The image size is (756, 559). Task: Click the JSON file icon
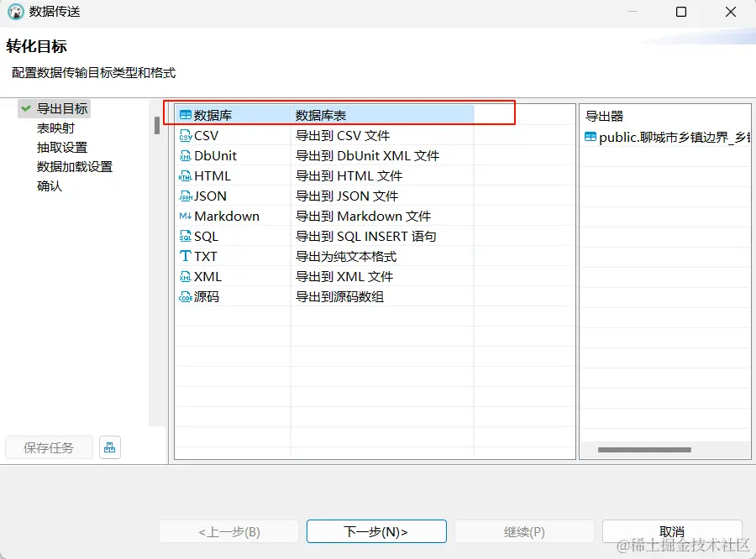point(185,196)
